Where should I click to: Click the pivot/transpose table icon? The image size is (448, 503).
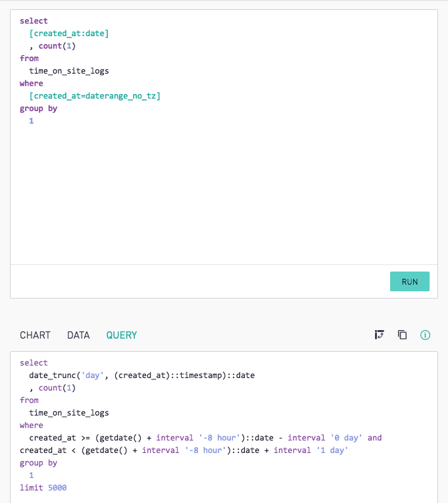pyautogui.click(x=379, y=335)
